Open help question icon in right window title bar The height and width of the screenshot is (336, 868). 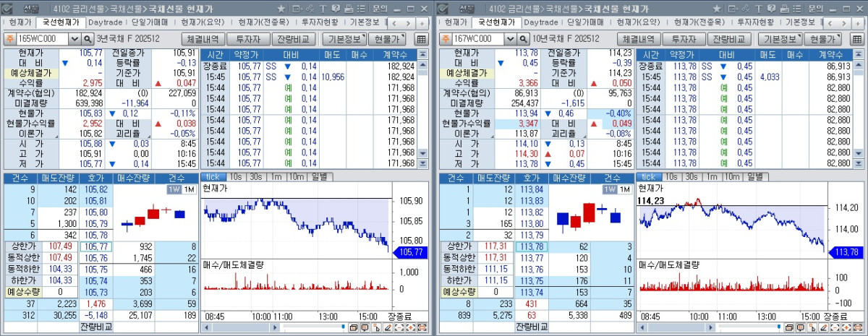pyautogui.click(x=770, y=9)
